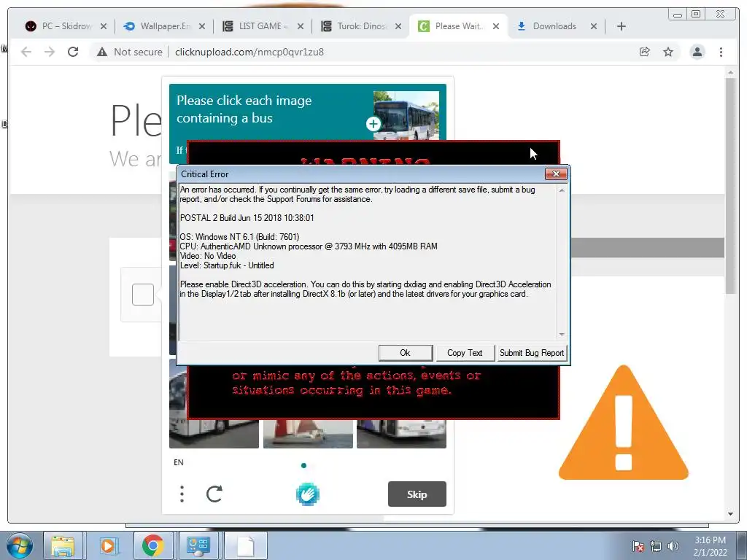Click the plus icon on the bus example
Image resolution: width=747 pixels, height=560 pixels.
point(373,124)
